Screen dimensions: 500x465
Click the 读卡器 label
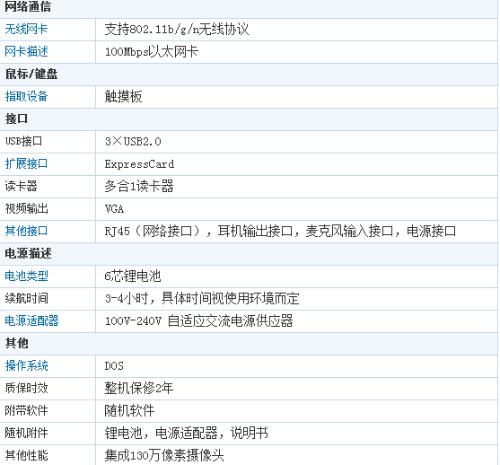[21, 186]
